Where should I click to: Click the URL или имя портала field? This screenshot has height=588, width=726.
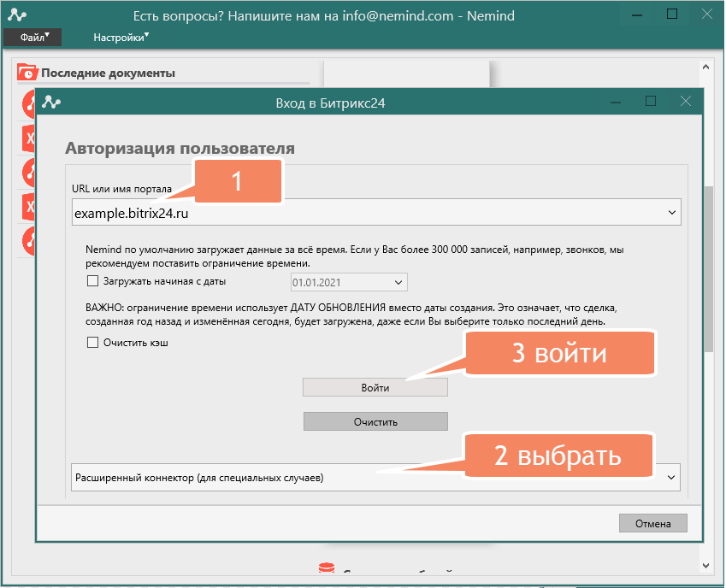tap(376, 212)
